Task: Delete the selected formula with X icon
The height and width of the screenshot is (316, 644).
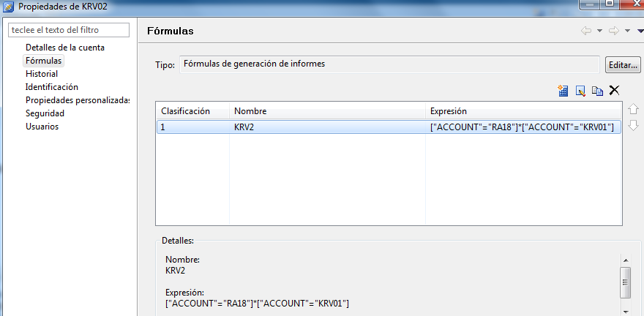Action: [614, 90]
